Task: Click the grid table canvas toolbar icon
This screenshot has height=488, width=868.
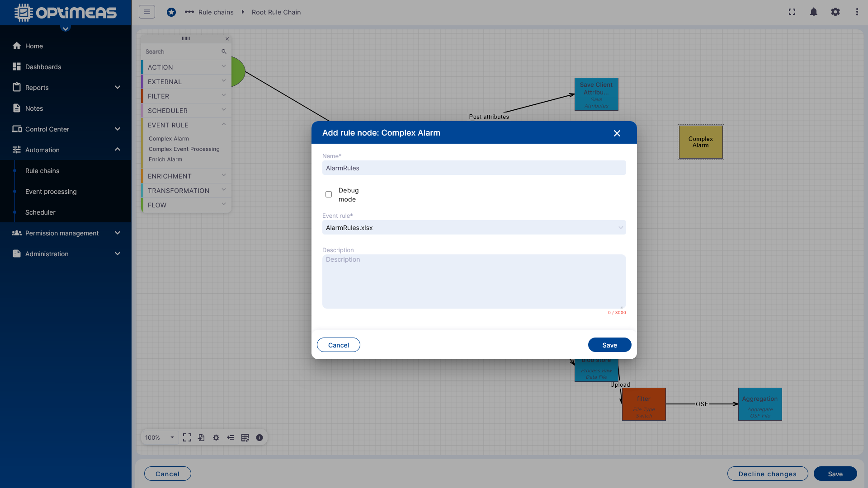Action: (x=245, y=437)
